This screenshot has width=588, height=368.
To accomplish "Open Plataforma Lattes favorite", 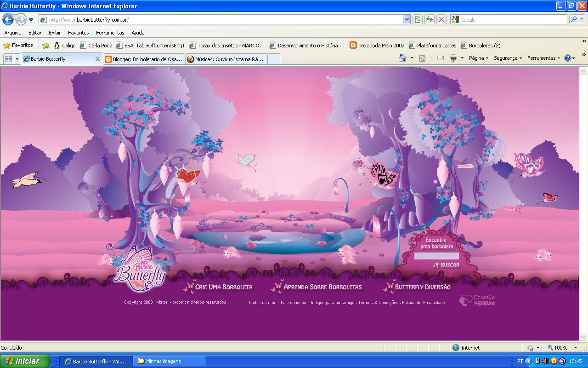I will [x=433, y=46].
